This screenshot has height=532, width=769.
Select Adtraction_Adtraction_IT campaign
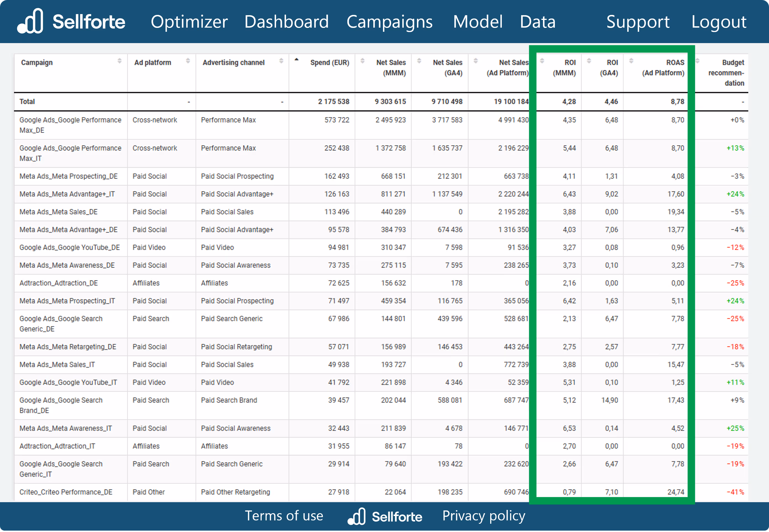click(57, 446)
